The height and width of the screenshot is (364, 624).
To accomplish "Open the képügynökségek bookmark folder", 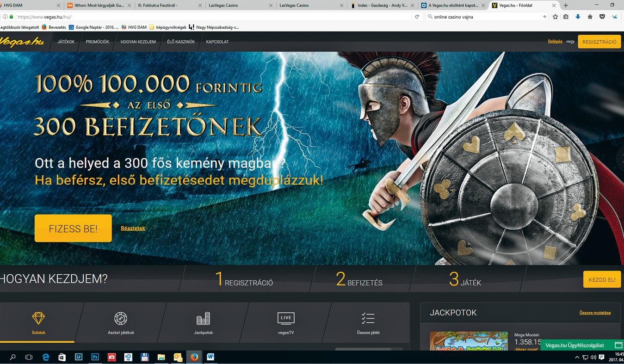I will coord(167,27).
